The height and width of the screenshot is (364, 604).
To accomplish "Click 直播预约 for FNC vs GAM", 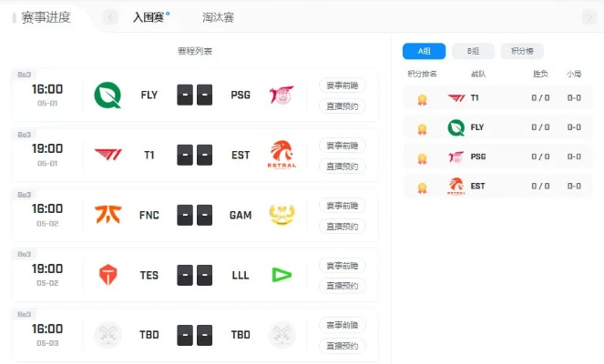I will point(343,227).
